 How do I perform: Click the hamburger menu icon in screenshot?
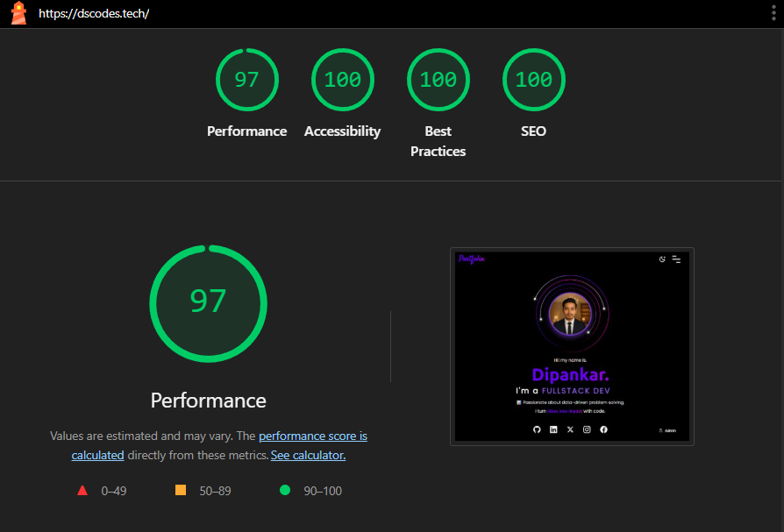676,259
